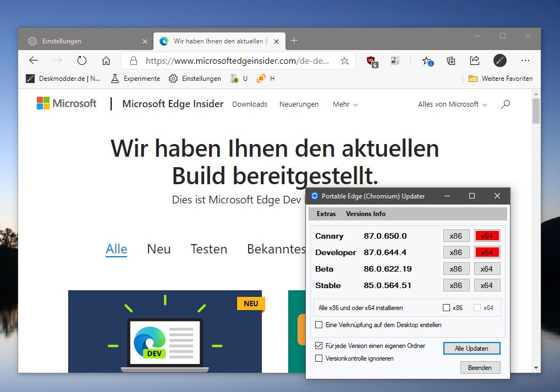Download Canary x86 build
This screenshot has width=560, height=392.
tap(456, 236)
